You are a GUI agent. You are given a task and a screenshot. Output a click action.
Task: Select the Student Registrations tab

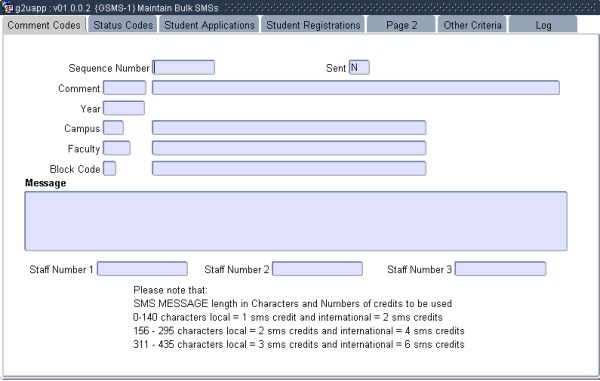pyautogui.click(x=313, y=25)
